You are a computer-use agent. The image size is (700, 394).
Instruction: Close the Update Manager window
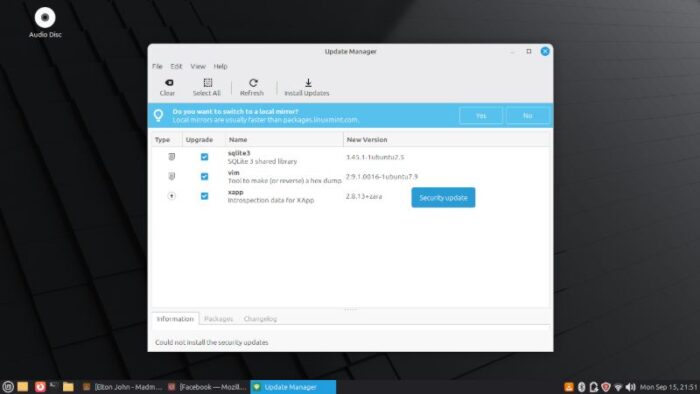(545, 51)
